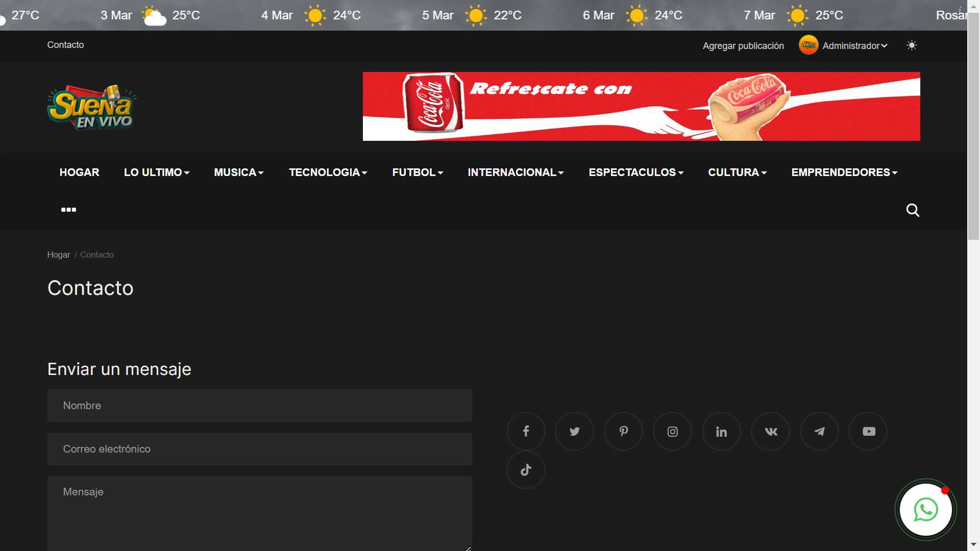Expand the EMPRENDEDORES menu

[844, 172]
